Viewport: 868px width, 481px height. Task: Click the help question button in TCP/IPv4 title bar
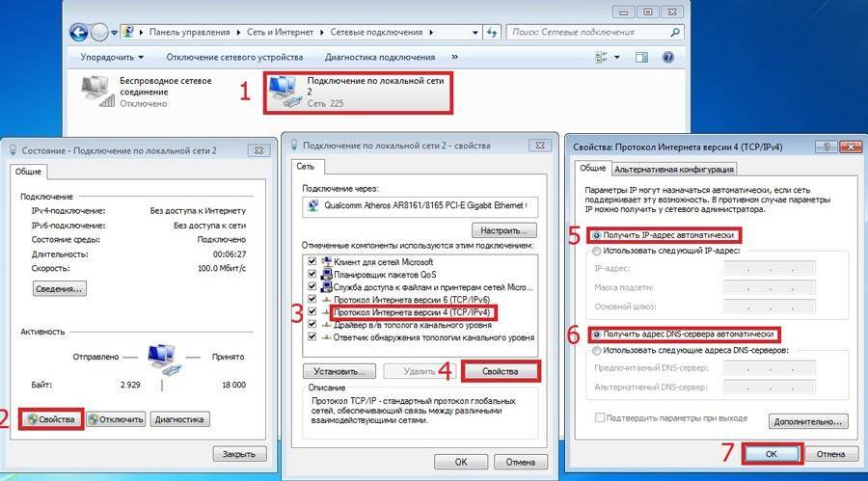pos(827,147)
